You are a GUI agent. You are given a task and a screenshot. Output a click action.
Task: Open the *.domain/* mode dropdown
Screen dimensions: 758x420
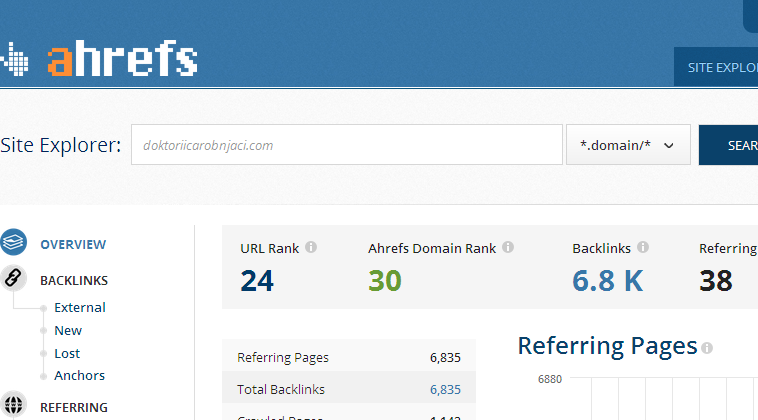click(628, 145)
